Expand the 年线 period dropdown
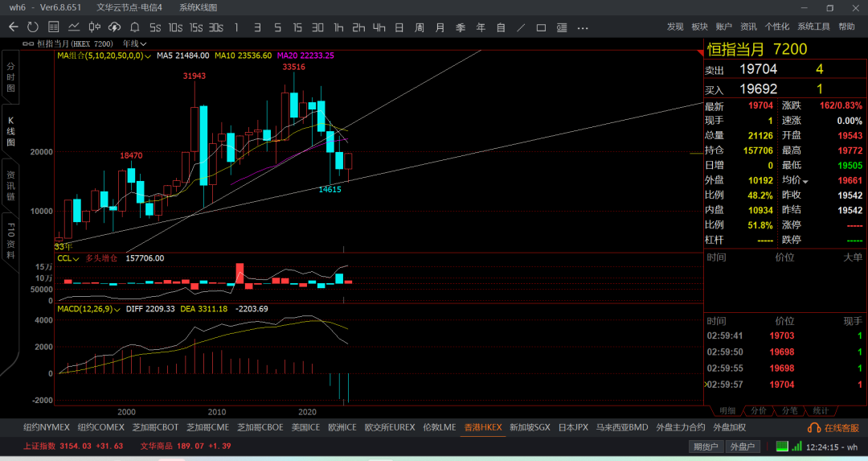The image size is (868, 461). [134, 43]
